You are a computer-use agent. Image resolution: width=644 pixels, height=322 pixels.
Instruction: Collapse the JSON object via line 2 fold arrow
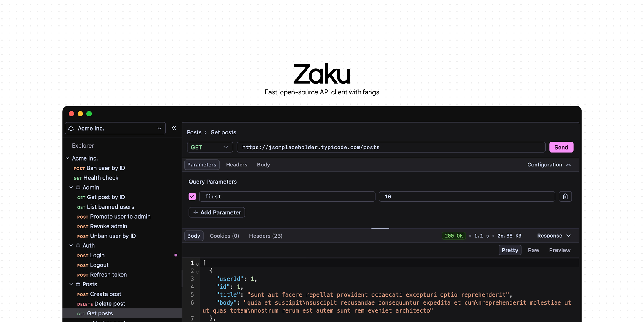coord(198,271)
